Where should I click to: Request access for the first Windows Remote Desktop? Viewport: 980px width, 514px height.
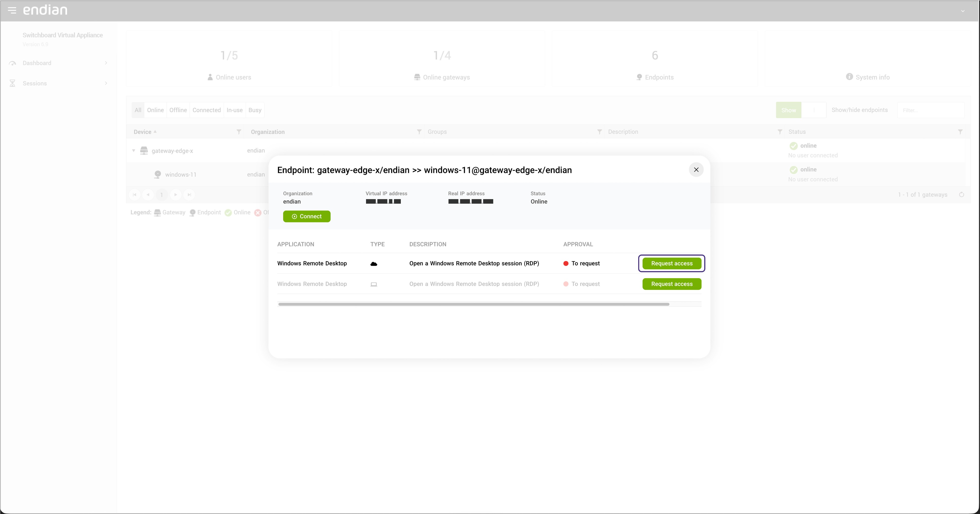(672, 263)
